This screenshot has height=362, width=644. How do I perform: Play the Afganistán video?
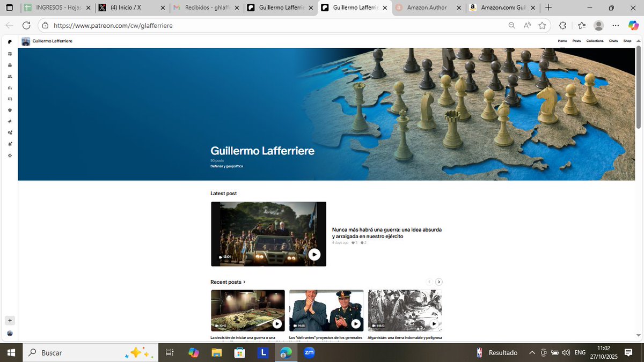[x=434, y=323]
